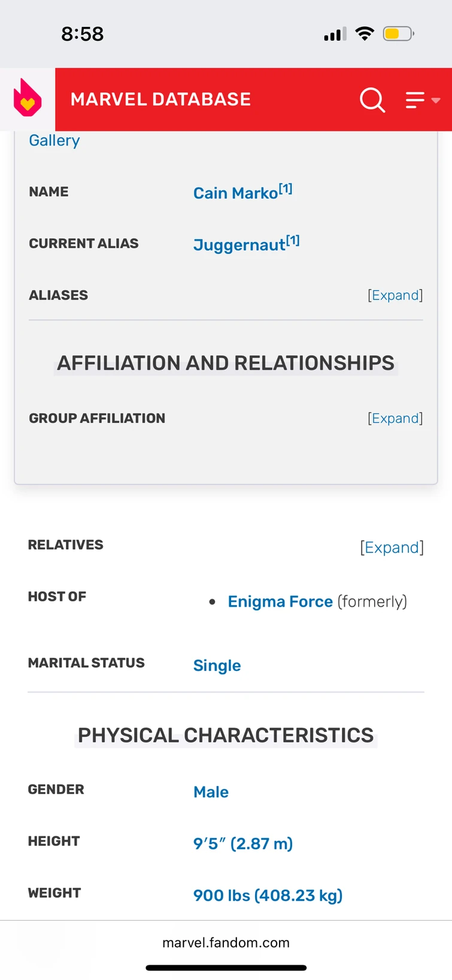The image size is (452, 980).
Task: Open the Enigma Force link
Action: pyautogui.click(x=280, y=601)
